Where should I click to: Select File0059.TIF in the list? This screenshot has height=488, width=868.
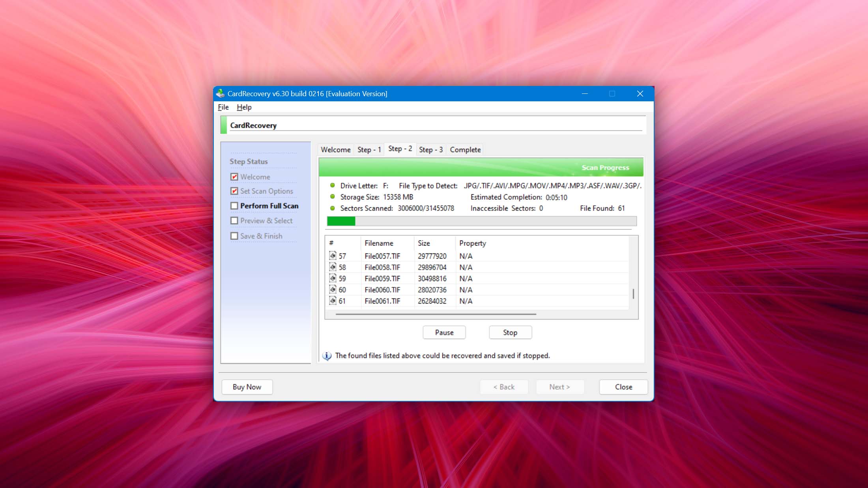(x=382, y=279)
